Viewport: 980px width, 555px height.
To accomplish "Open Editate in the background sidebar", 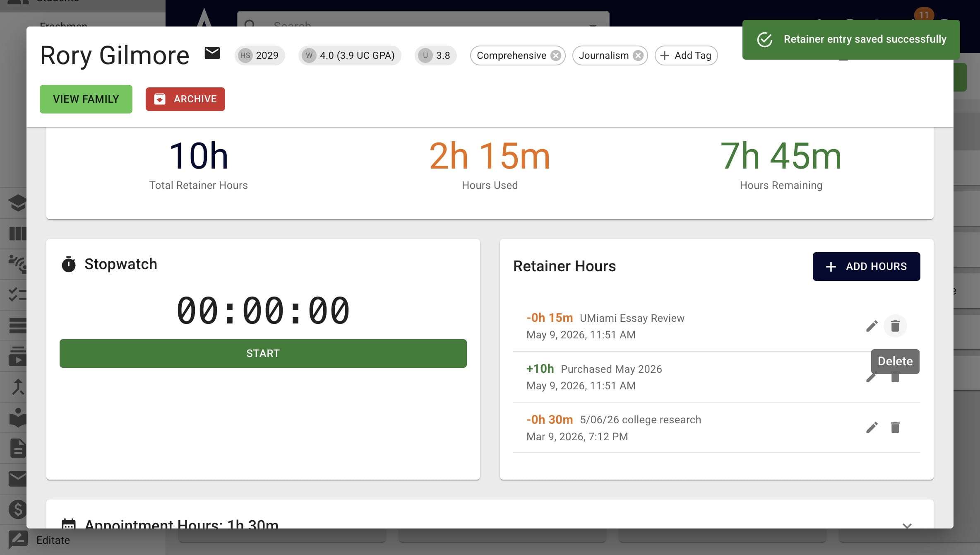I will 53,540.
